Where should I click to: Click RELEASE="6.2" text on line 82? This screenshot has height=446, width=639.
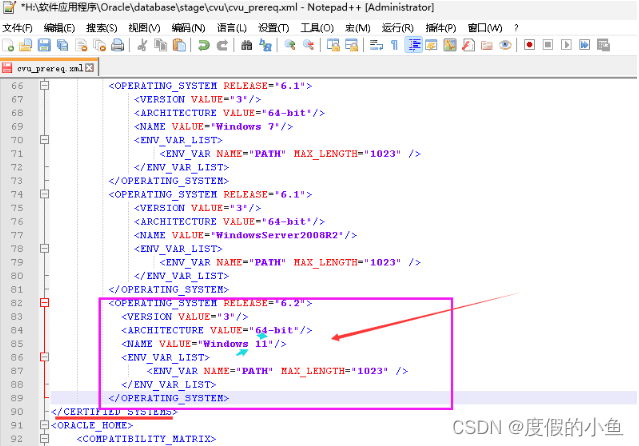(x=264, y=303)
